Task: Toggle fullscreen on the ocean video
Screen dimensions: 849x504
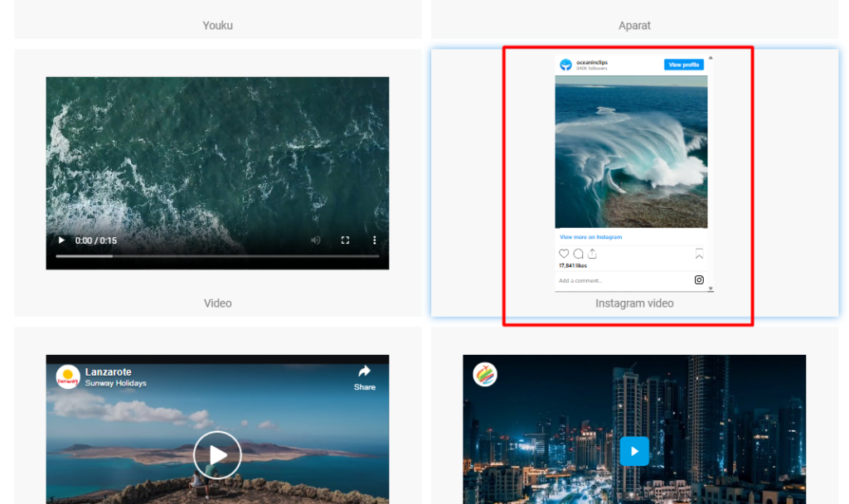Action: tap(345, 240)
